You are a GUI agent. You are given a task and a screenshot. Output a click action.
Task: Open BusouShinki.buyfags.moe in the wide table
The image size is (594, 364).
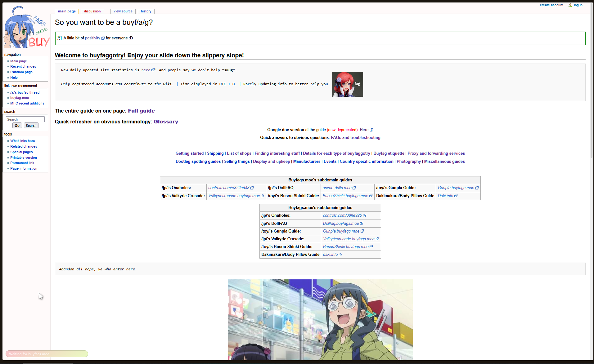(347, 196)
